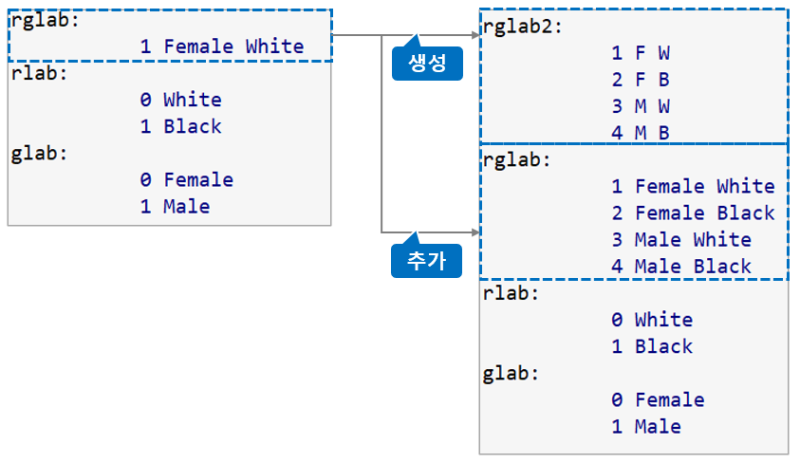Select '1 Female White' in right panel
This screenshot has height=463, width=800.
point(692,186)
